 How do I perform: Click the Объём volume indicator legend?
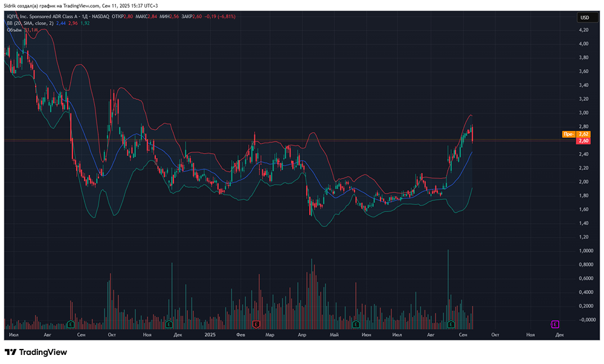tap(14, 30)
